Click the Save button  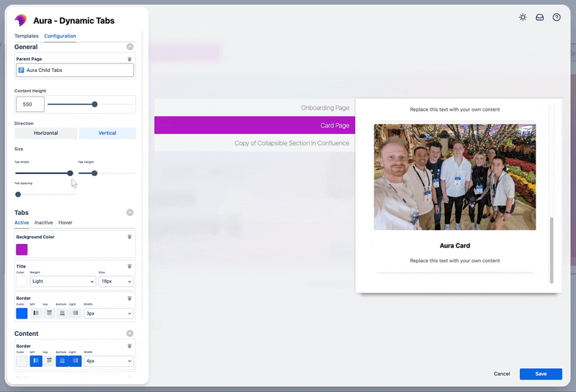(x=541, y=373)
